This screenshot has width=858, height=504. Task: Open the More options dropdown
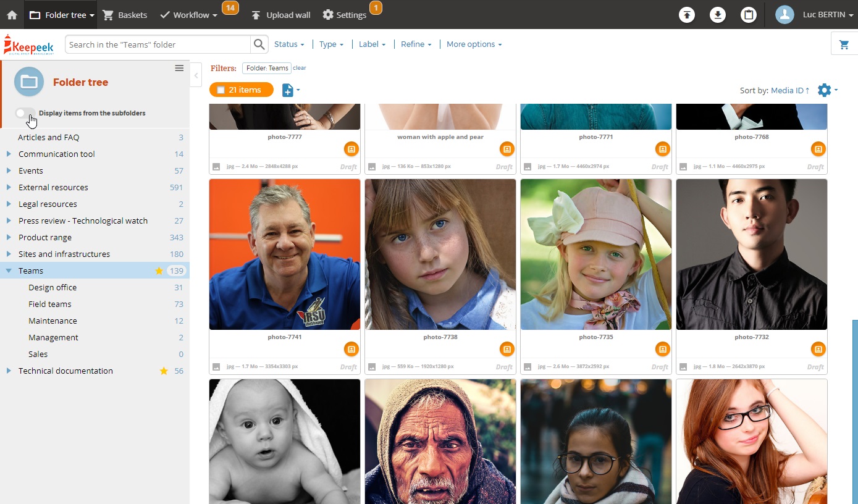coord(474,44)
